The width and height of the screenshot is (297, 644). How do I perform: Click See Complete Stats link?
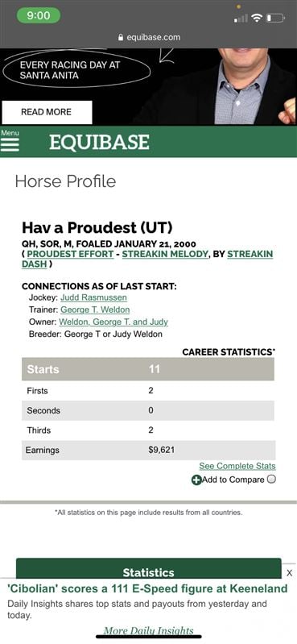point(237,466)
